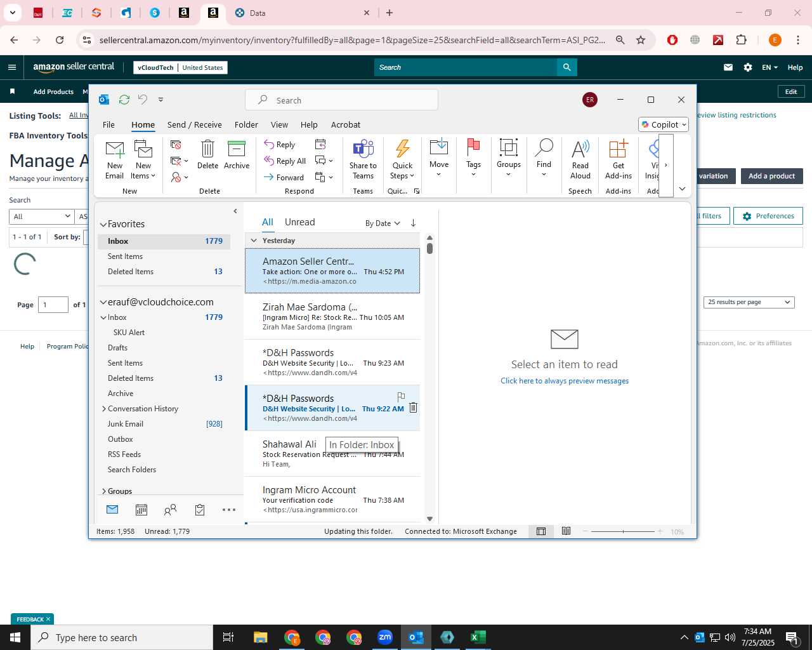Switch to People view icon
The height and width of the screenshot is (650, 812).
[x=170, y=510]
